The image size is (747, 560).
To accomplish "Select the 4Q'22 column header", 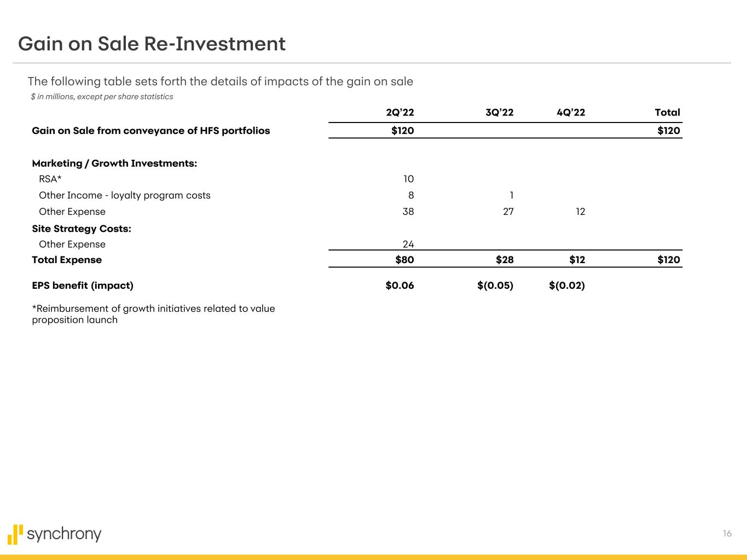I will coord(571,113).
